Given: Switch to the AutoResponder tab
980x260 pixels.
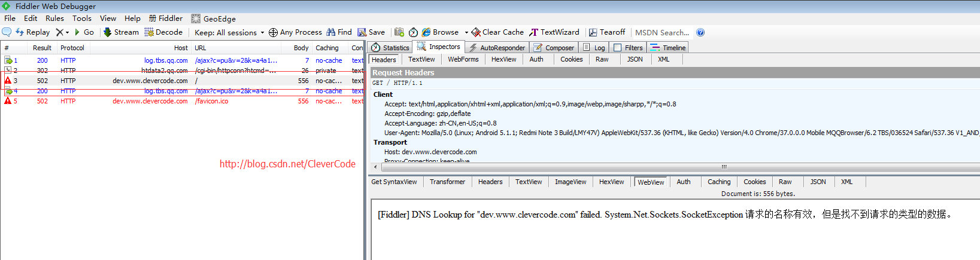Looking at the screenshot, I should [x=497, y=47].
